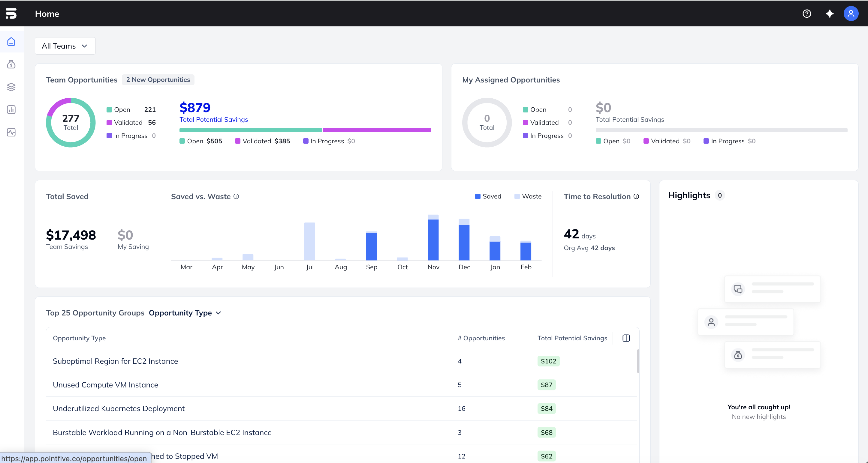Toggle the Waste legend in chart

(528, 196)
